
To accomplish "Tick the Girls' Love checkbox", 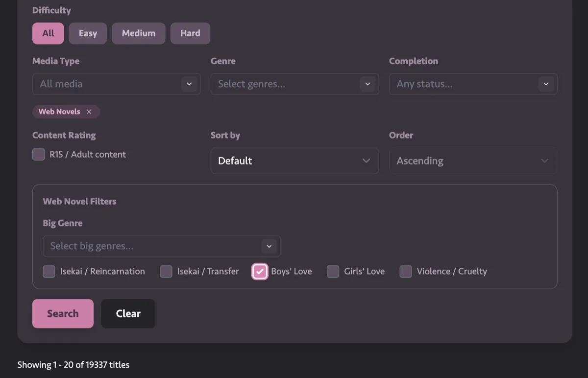I will point(333,271).
